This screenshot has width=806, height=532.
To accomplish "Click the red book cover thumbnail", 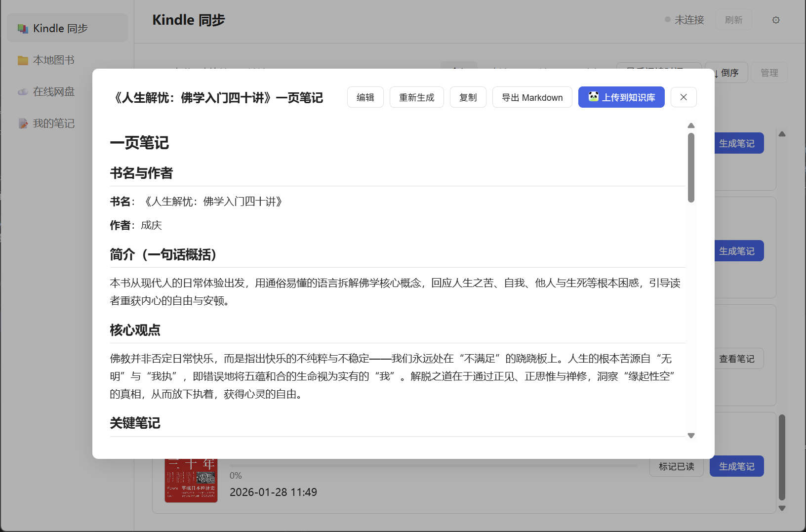I will click(191, 481).
